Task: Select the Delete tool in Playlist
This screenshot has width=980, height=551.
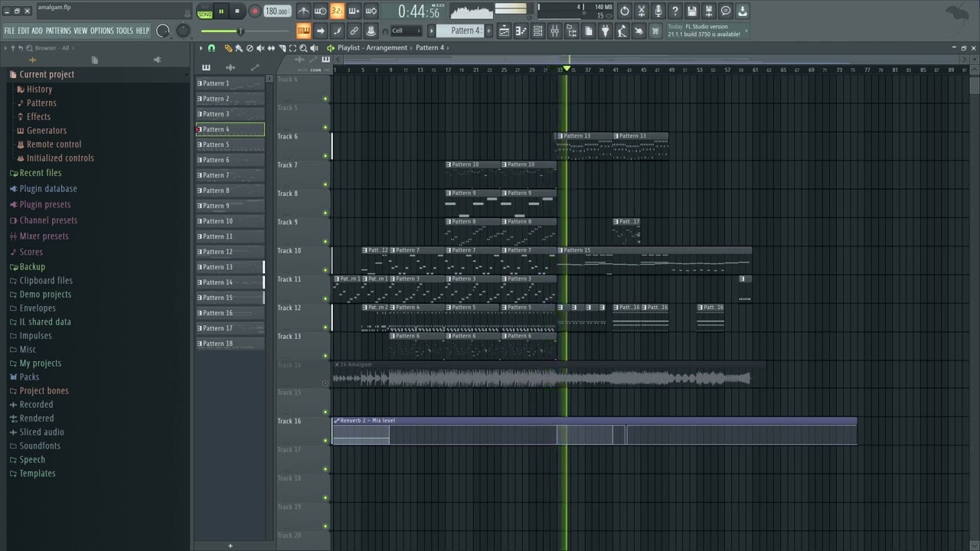Action: 250,47
